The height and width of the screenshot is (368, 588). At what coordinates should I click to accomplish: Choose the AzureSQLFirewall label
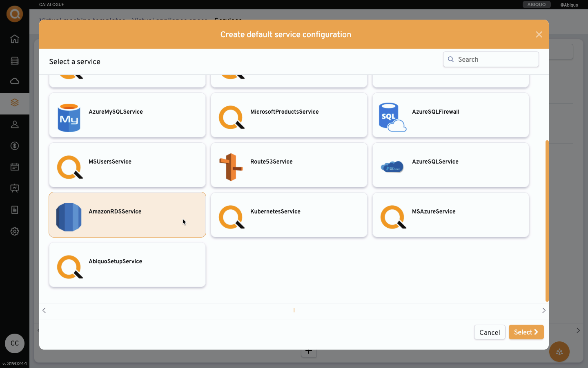click(436, 112)
